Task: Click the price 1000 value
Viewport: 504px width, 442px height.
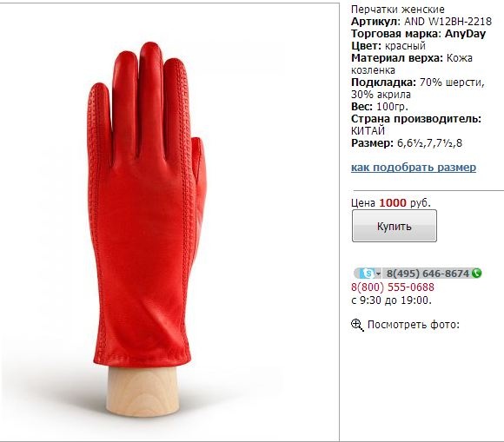Action: [393, 203]
